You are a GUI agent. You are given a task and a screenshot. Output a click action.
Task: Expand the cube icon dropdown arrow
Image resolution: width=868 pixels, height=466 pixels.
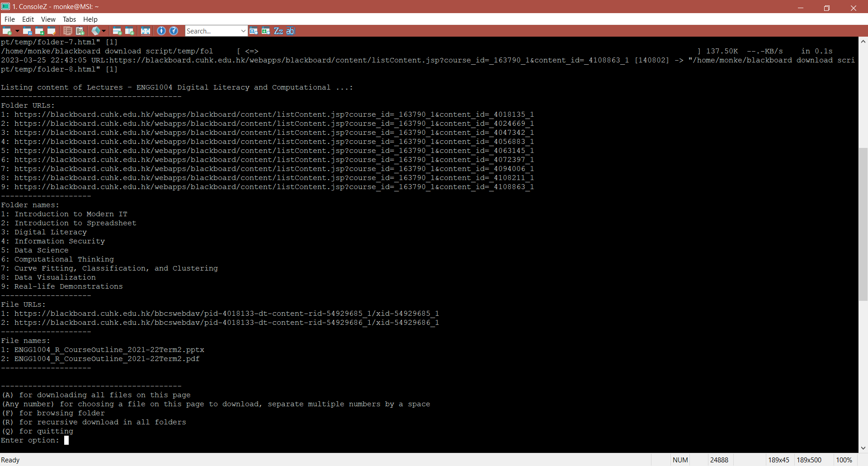104,31
